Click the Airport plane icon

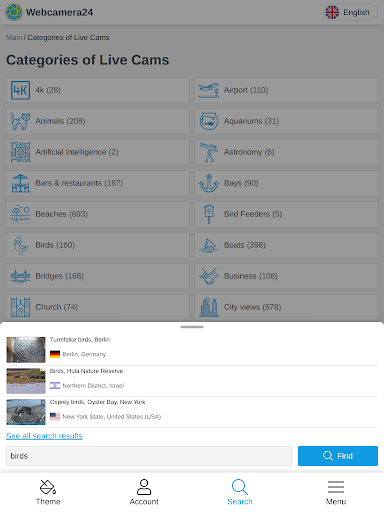click(x=209, y=90)
